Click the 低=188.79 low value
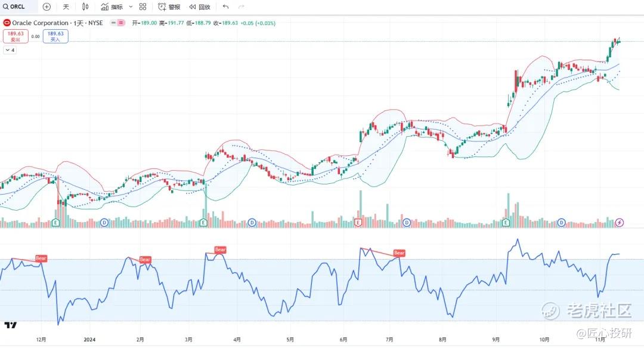Screen dimensions: 644x348 point(199,23)
